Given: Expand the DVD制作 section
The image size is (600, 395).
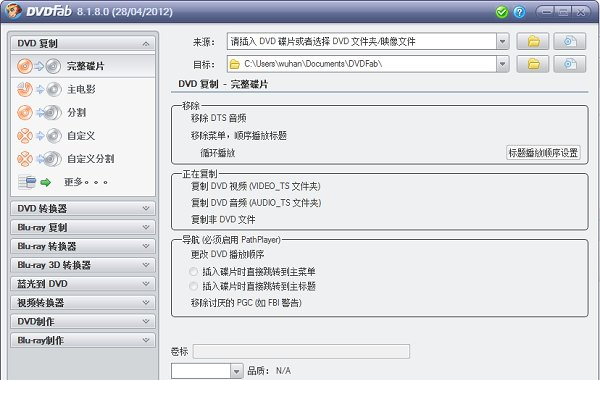Looking at the screenshot, I should [83, 322].
